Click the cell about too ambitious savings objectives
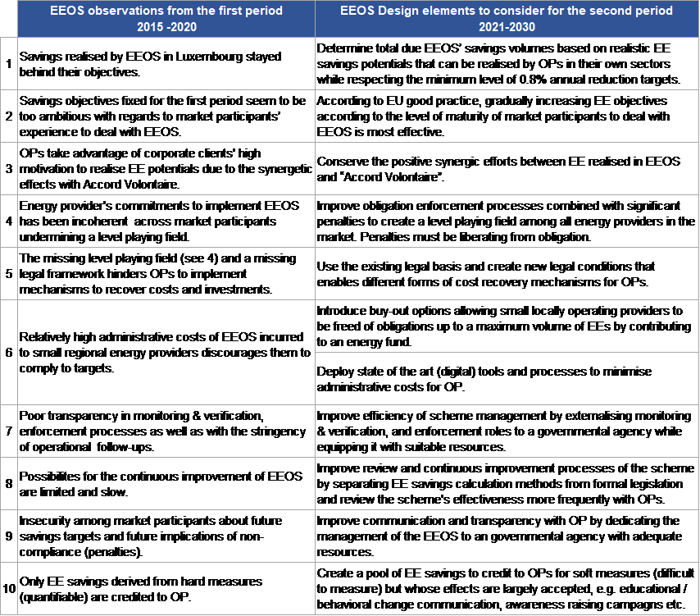The image size is (700, 616). [166, 114]
